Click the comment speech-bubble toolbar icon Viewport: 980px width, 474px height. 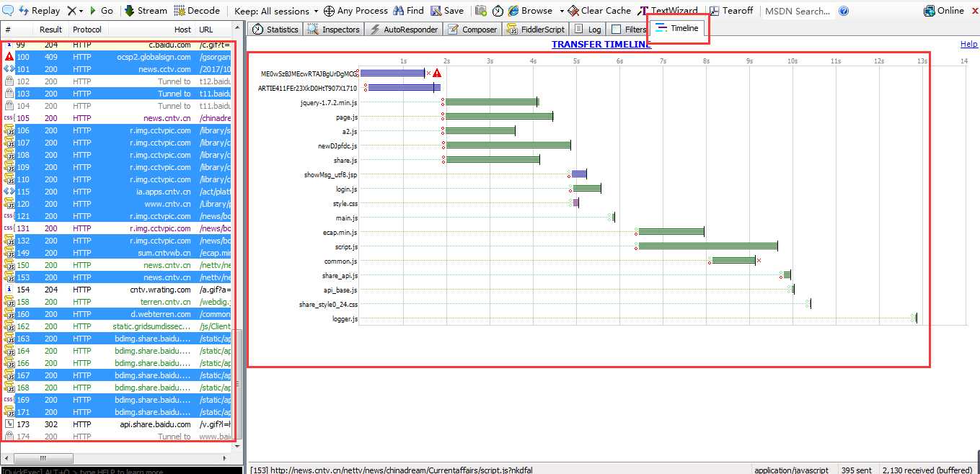click(8, 11)
